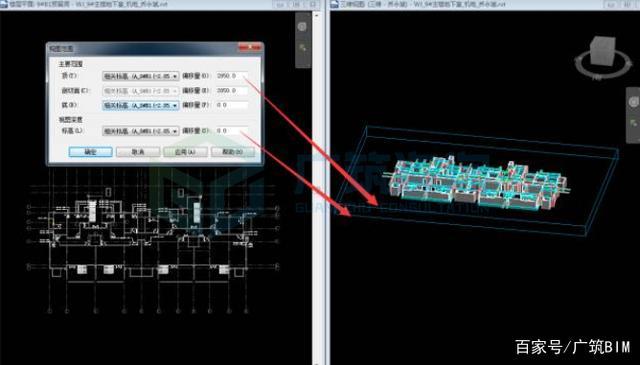The height and width of the screenshot is (365, 640).
Task: Click the Revit icon in 3D view title bar
Action: [335, 4]
